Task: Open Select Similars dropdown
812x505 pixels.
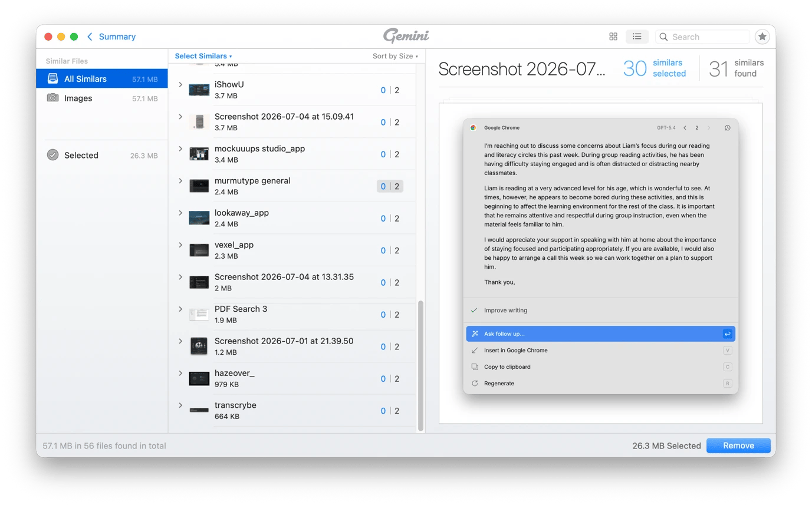Action: click(203, 56)
